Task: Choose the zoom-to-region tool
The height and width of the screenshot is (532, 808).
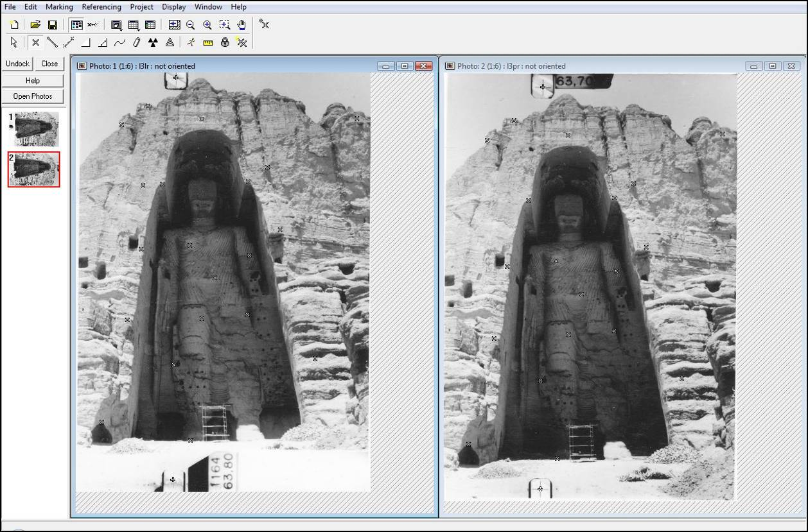Action: [x=224, y=25]
